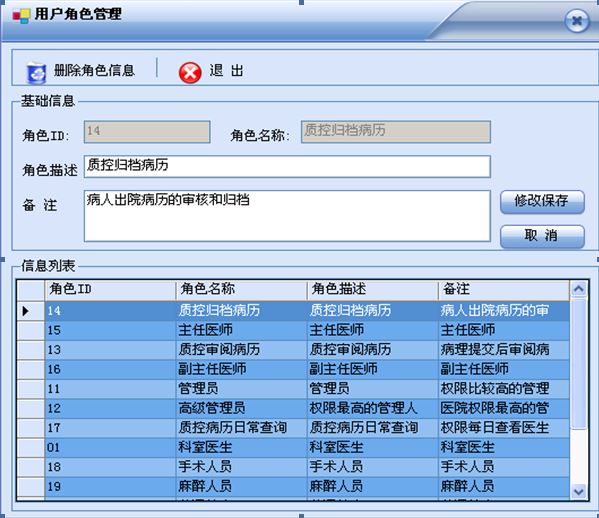Screen dimensions: 599x518
Task: Click the 角色名称 disabled field
Action: (x=396, y=132)
